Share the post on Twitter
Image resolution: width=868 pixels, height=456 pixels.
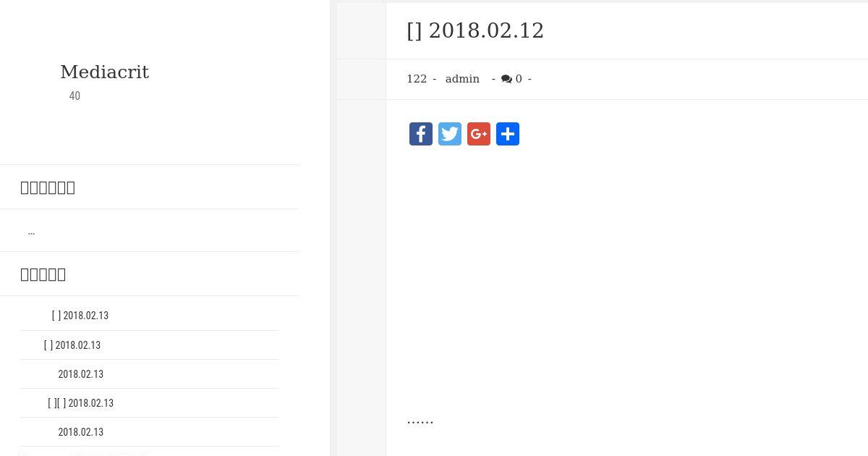click(450, 134)
